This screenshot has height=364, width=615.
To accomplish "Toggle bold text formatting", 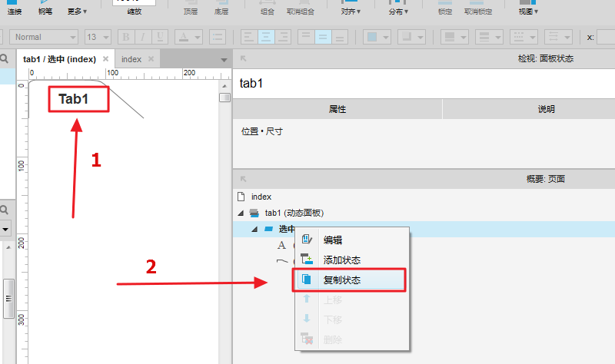I will (127, 37).
